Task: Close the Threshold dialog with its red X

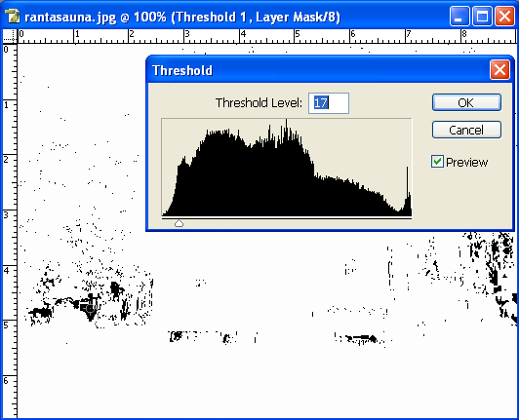Action: tap(499, 70)
